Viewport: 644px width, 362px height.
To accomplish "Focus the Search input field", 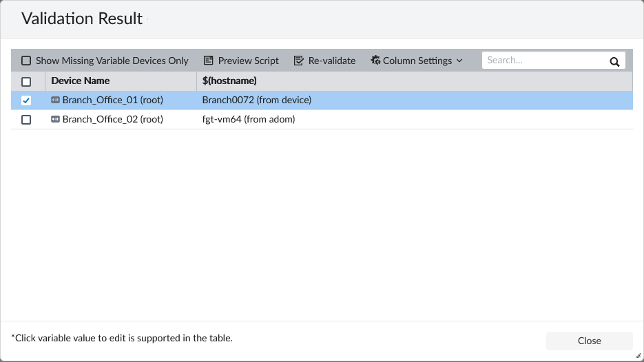I will pyautogui.click(x=544, y=61).
